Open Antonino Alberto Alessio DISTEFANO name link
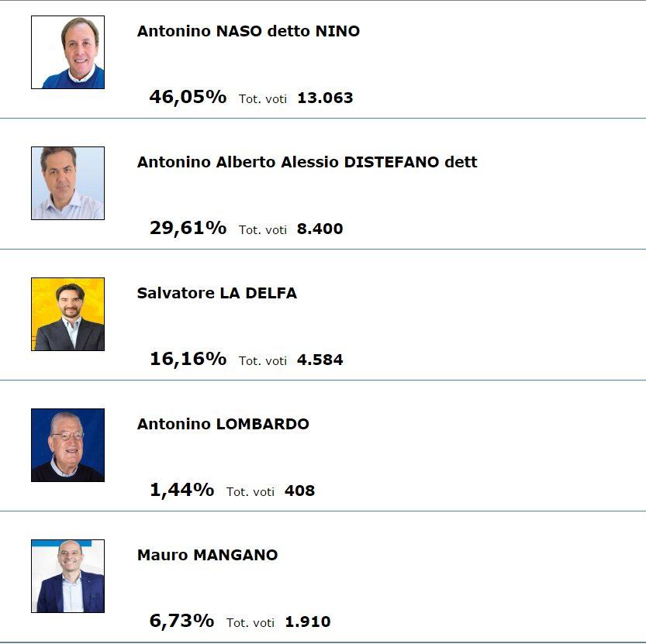The width and height of the screenshot is (646, 644). [x=307, y=163]
